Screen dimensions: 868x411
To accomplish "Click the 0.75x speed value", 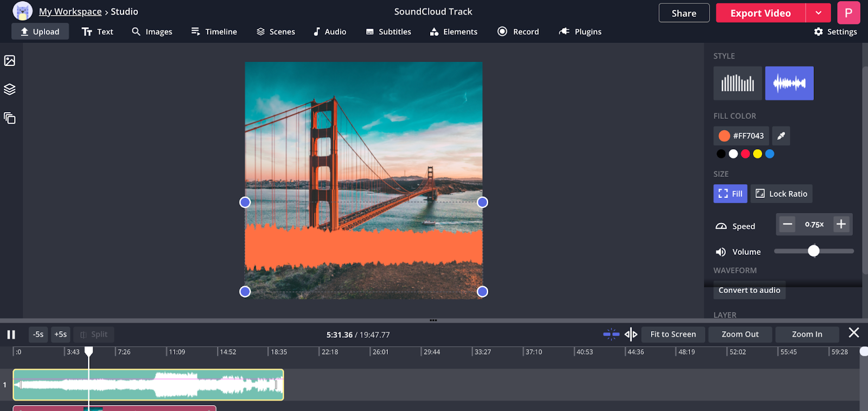I will (x=814, y=224).
